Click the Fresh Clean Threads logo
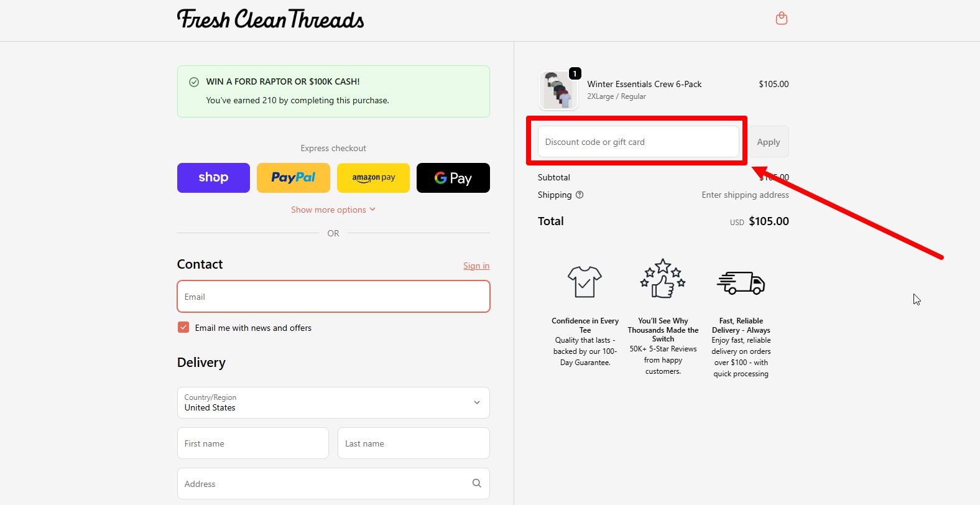This screenshot has width=980, height=505. [270, 19]
